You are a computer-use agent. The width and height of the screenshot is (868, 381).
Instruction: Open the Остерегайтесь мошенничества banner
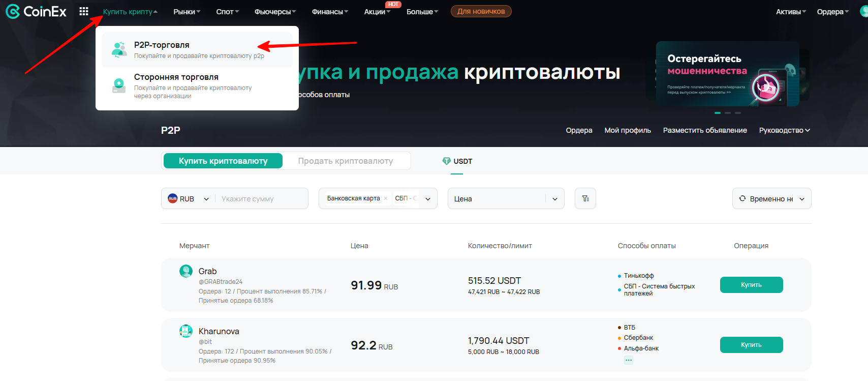click(727, 74)
